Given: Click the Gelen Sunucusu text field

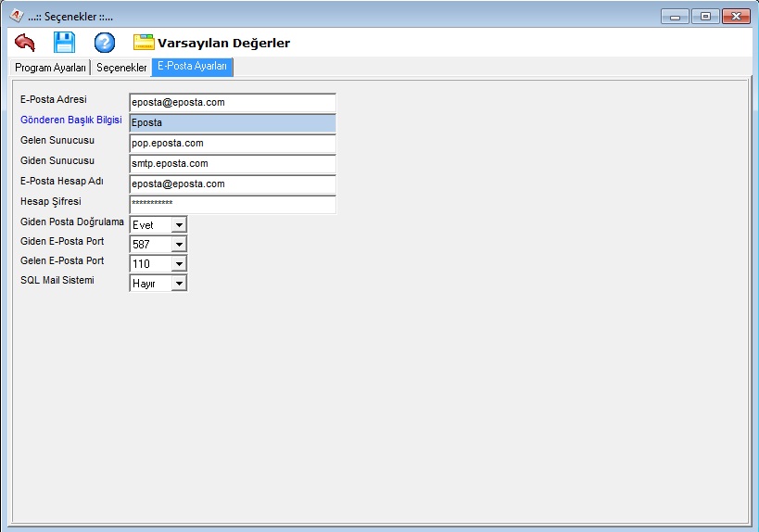Looking at the screenshot, I should coord(232,144).
